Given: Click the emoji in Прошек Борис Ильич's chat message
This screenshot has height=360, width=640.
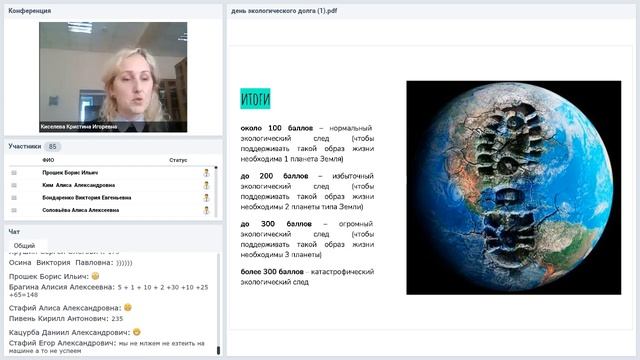Looking at the screenshot, I should tap(96, 276).
